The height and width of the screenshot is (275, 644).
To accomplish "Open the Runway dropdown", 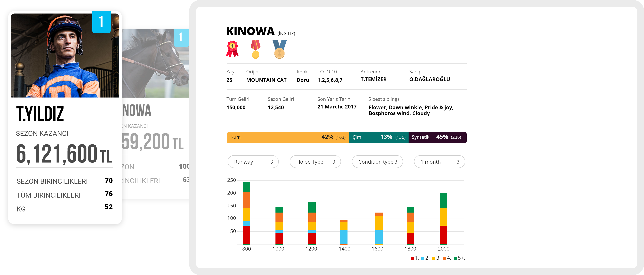I will coord(253,162).
